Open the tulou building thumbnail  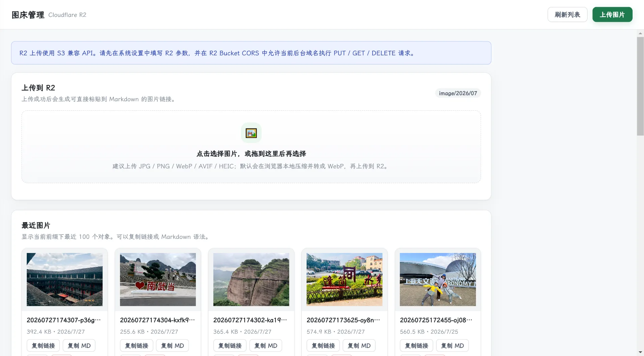click(x=65, y=279)
